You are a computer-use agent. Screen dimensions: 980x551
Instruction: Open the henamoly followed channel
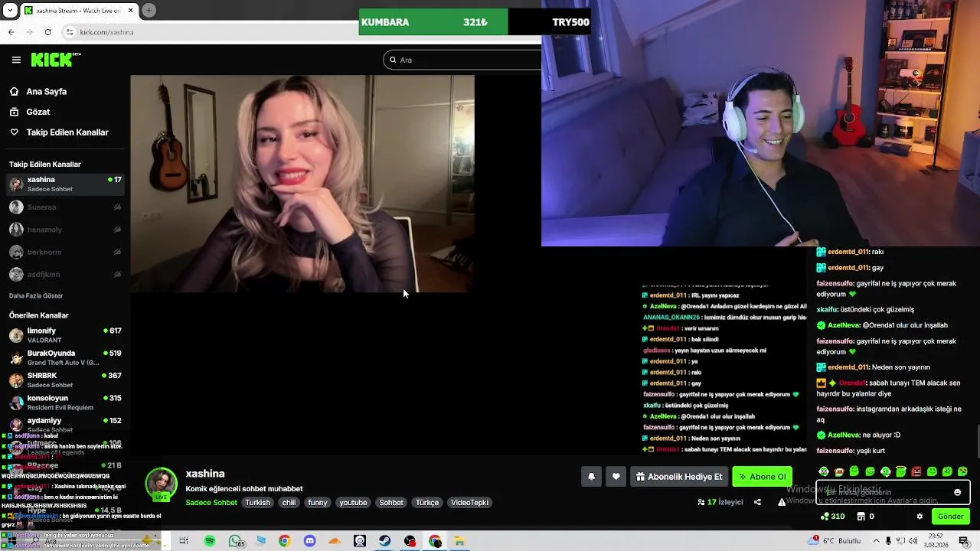point(65,230)
